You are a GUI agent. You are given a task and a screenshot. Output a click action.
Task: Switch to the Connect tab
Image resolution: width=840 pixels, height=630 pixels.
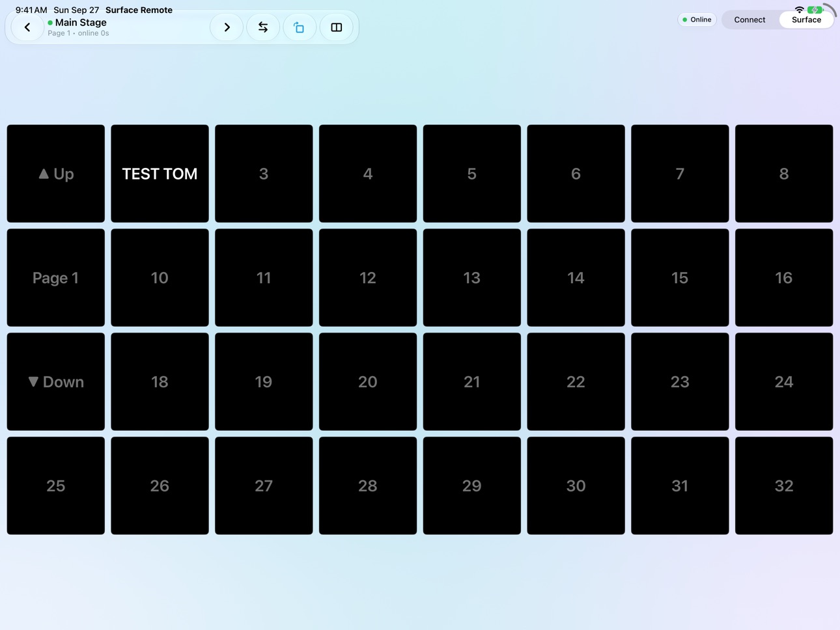click(749, 20)
